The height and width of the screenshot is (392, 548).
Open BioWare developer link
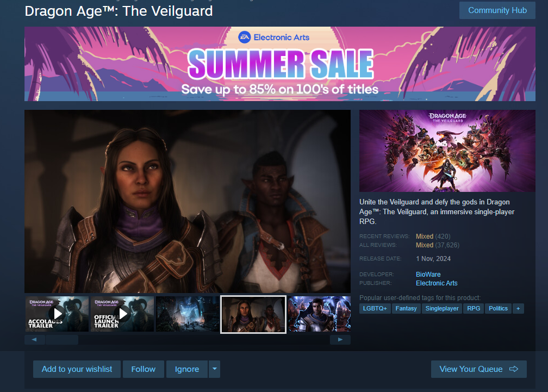pos(428,274)
